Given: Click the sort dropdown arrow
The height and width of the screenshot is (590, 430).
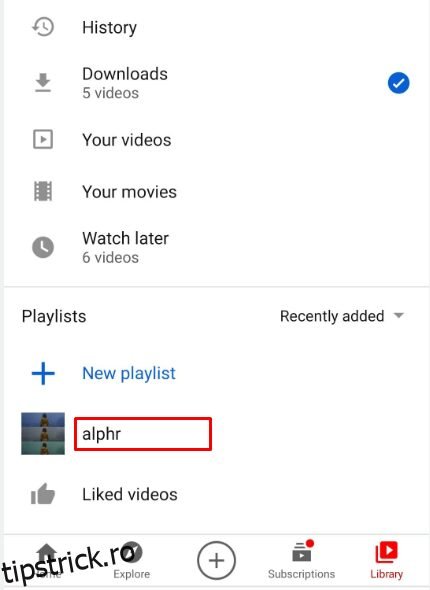Looking at the screenshot, I should 398,315.
